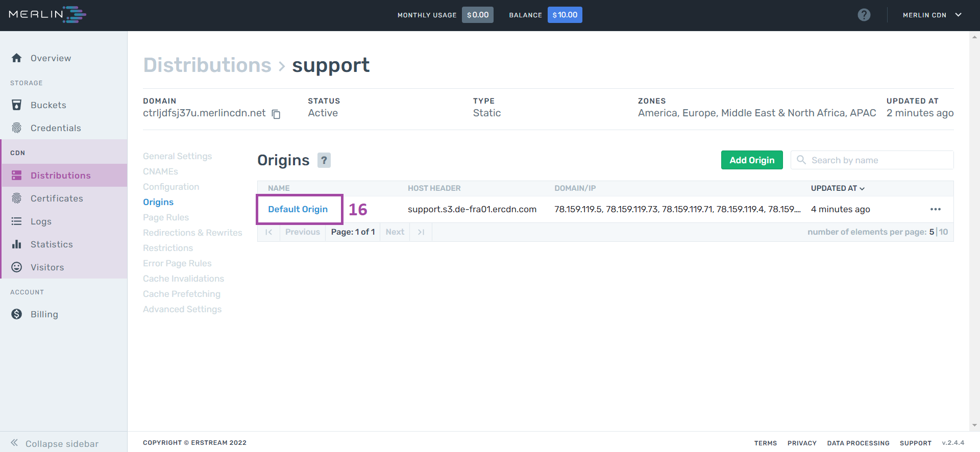The height and width of the screenshot is (452, 980).
Task: Click the Distributions breadcrumb link
Action: [x=207, y=65]
